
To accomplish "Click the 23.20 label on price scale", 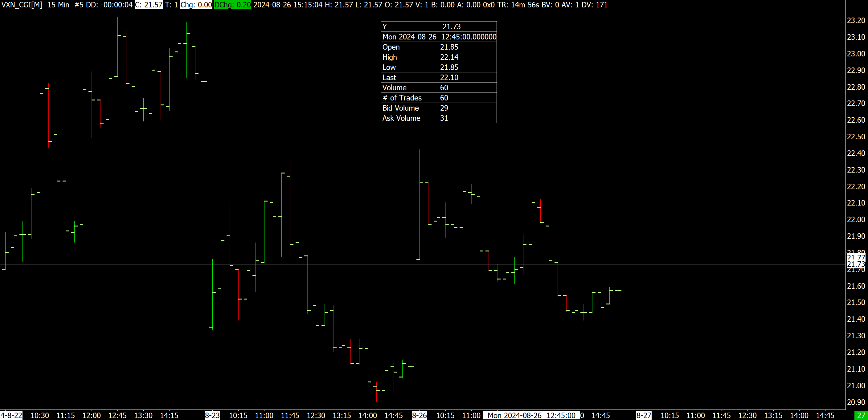I will 856,21.
